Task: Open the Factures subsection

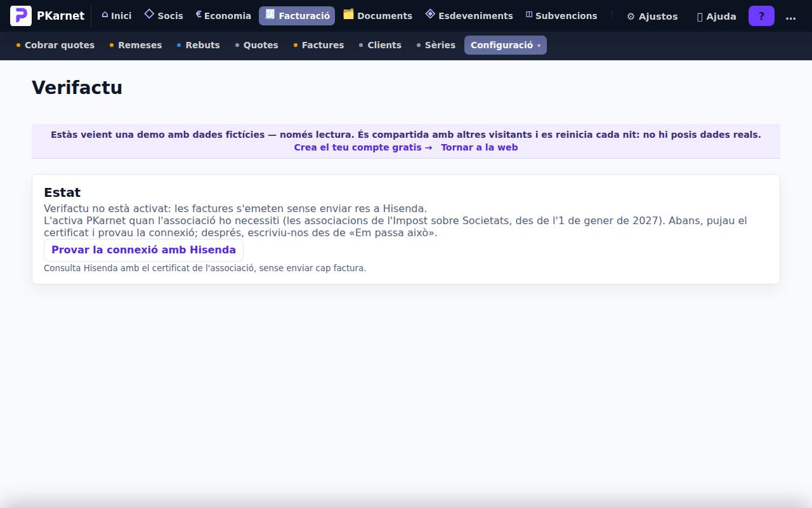Action: click(x=318, y=45)
